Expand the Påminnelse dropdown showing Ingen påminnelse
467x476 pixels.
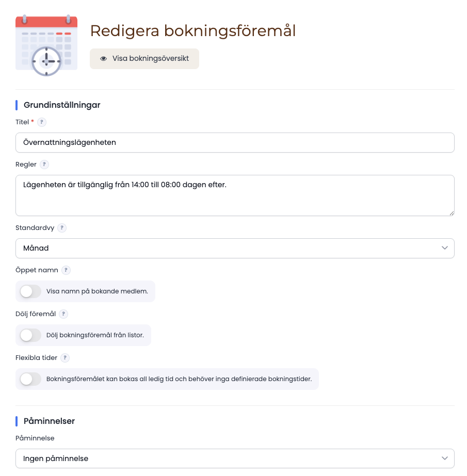tap(235, 458)
